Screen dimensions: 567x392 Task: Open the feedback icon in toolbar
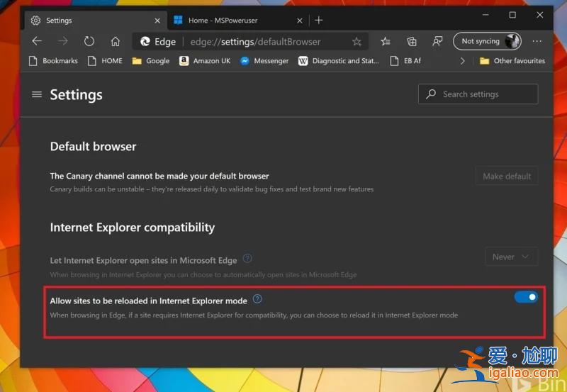(x=437, y=42)
